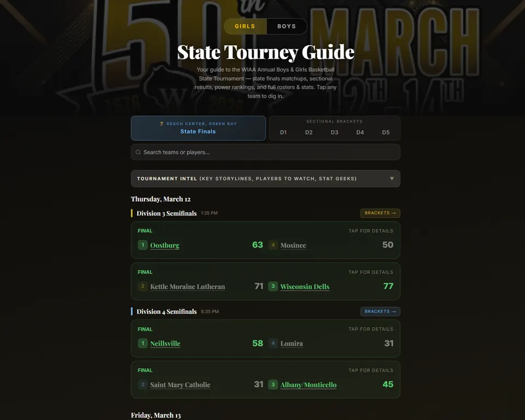Click the seed 4 badge beside Mosinee
This screenshot has width=525, height=420.
(x=273, y=245)
